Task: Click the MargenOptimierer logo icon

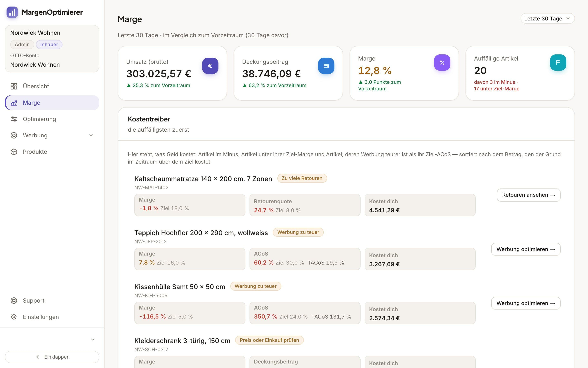Action: click(12, 12)
